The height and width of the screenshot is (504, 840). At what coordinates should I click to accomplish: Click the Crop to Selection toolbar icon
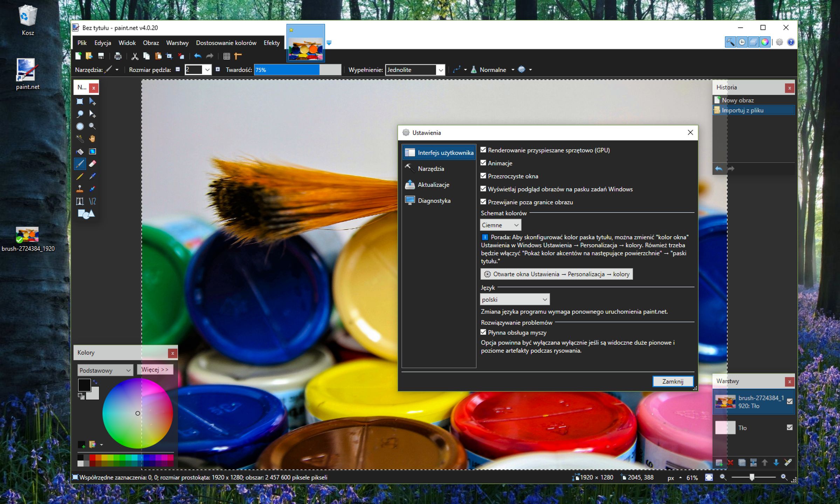pyautogui.click(x=170, y=56)
